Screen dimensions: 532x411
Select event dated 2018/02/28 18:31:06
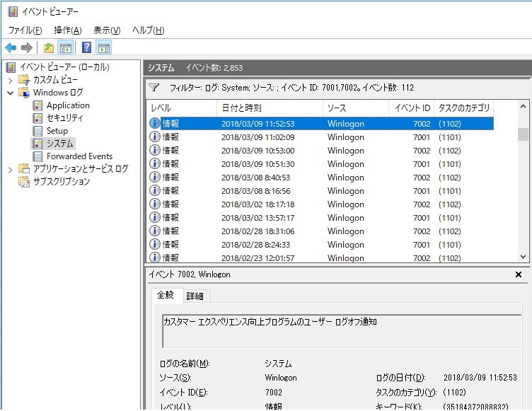[321, 231]
